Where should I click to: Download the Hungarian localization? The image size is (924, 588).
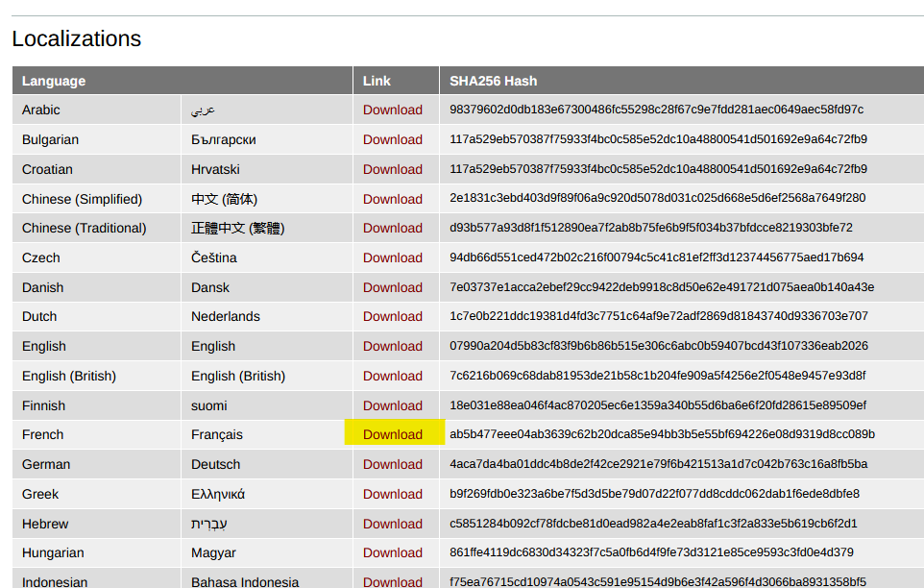pos(392,552)
